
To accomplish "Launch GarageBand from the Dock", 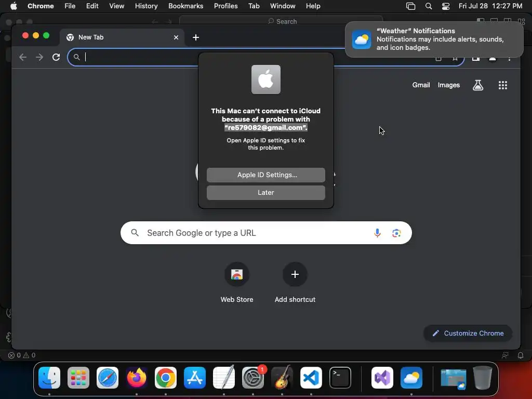I will point(282,377).
